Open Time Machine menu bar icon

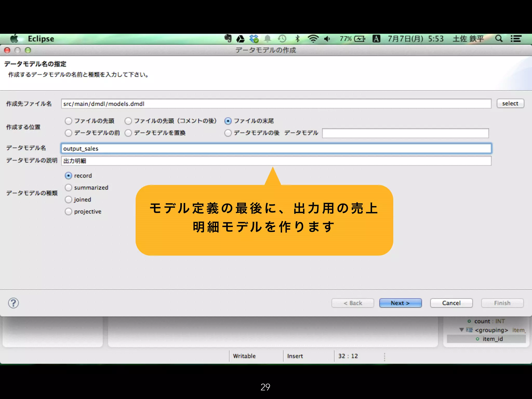click(282, 39)
